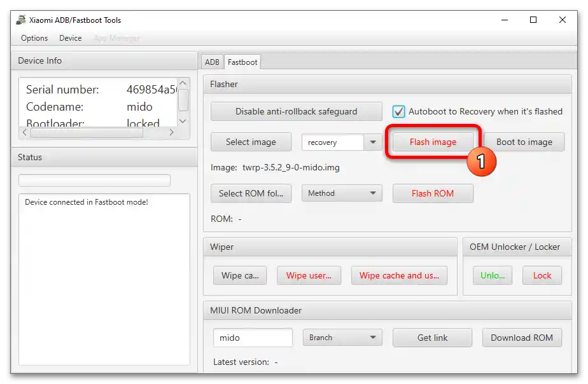Click the Wipe cache button

[240, 275]
